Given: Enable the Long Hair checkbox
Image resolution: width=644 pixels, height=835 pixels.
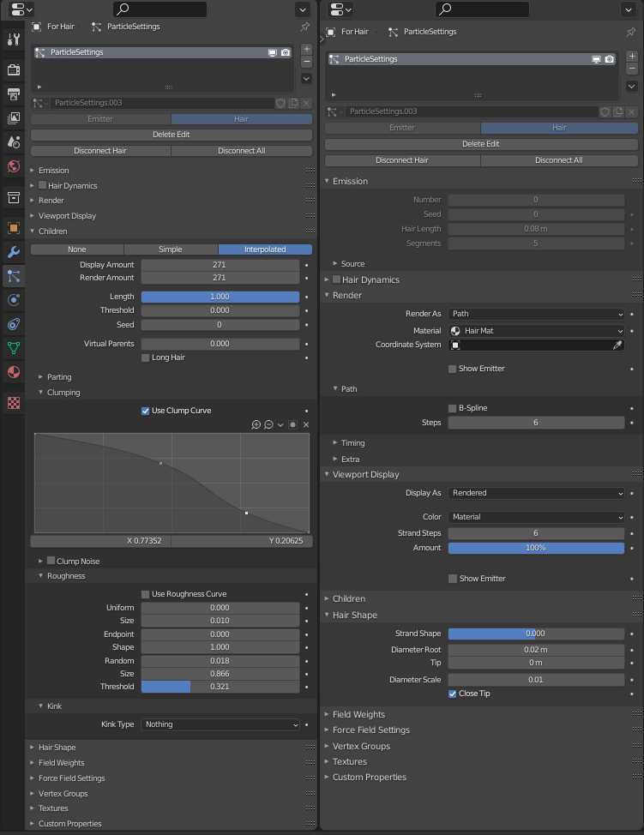Looking at the screenshot, I should pos(146,357).
